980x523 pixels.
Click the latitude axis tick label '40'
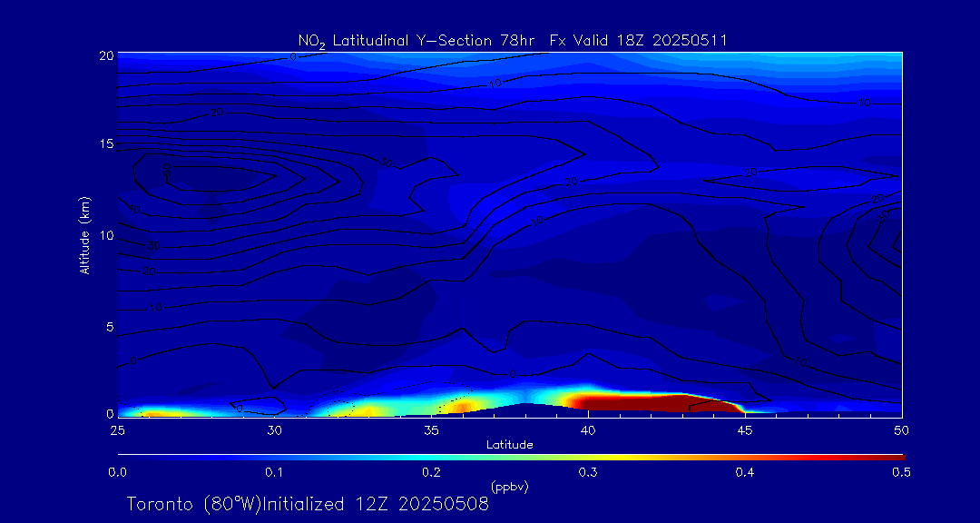point(588,429)
